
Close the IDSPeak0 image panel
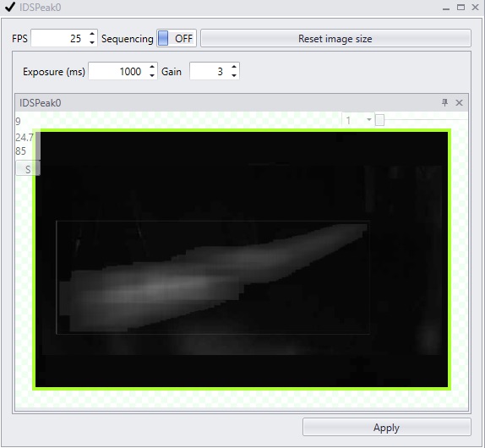[460, 103]
